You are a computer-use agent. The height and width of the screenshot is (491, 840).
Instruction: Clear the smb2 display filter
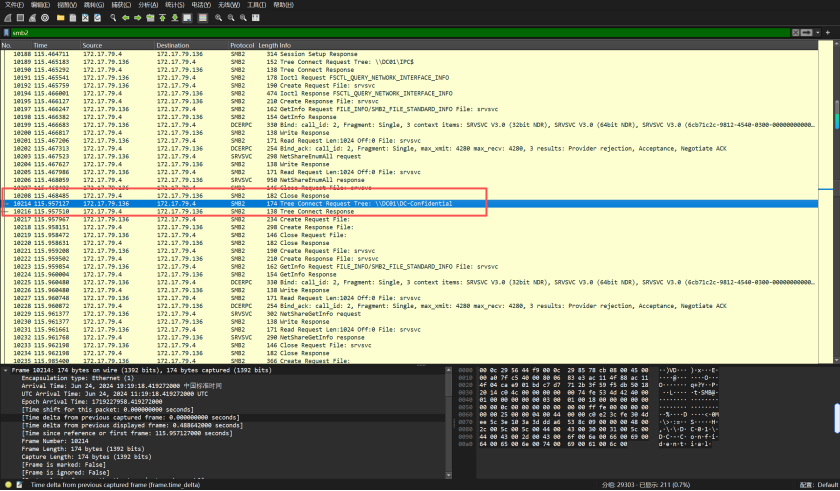point(797,33)
